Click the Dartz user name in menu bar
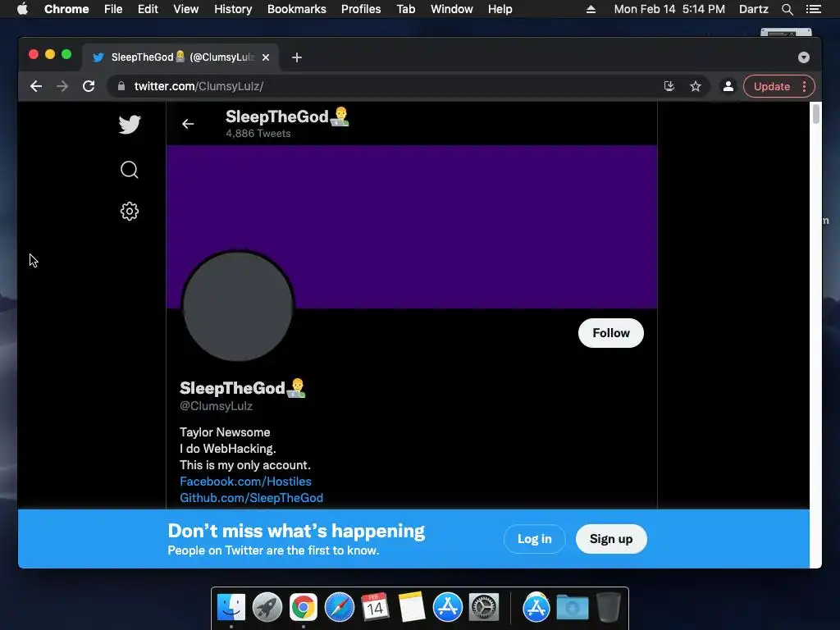Viewport: 840px width, 630px height. pos(753,9)
